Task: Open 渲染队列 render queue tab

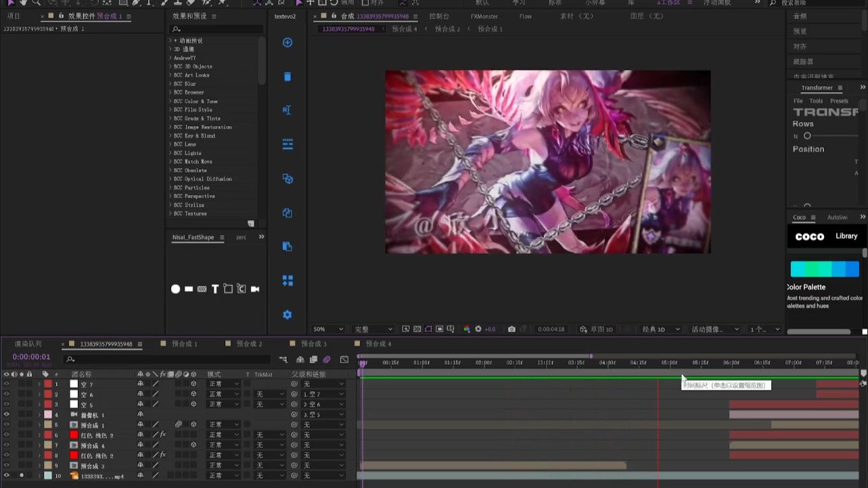Action: point(28,344)
